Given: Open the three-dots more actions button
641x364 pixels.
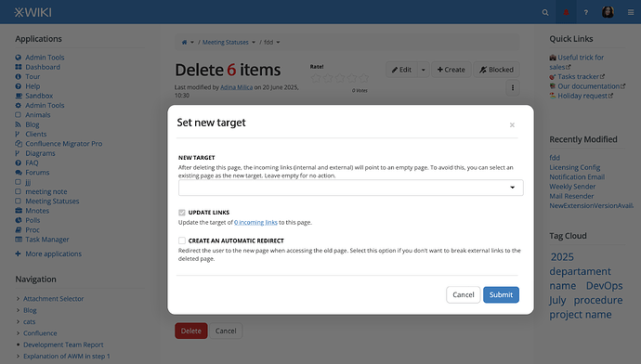Looking at the screenshot, I should pyautogui.click(x=513, y=87).
